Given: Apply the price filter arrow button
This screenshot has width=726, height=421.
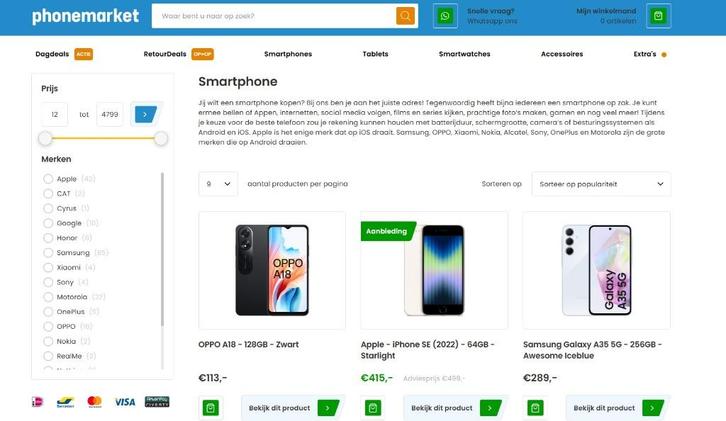Looking at the screenshot, I should click(145, 114).
